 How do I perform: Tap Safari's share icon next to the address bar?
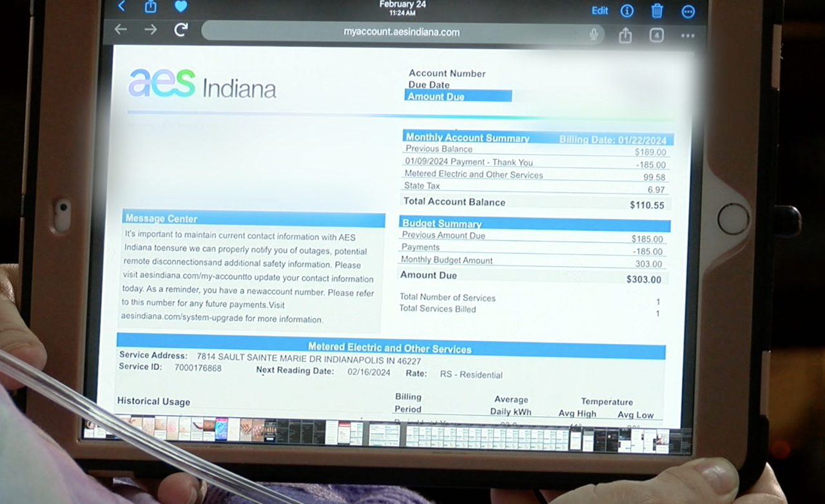coord(624,35)
